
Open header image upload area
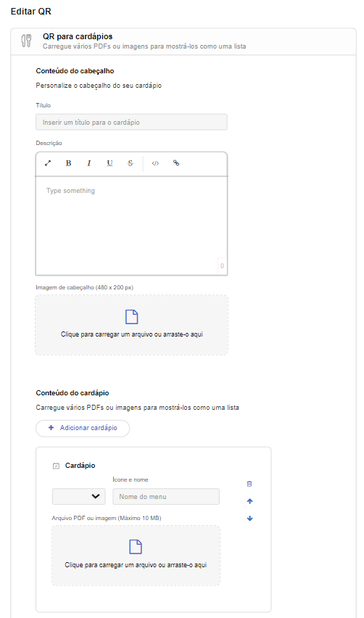(131, 325)
